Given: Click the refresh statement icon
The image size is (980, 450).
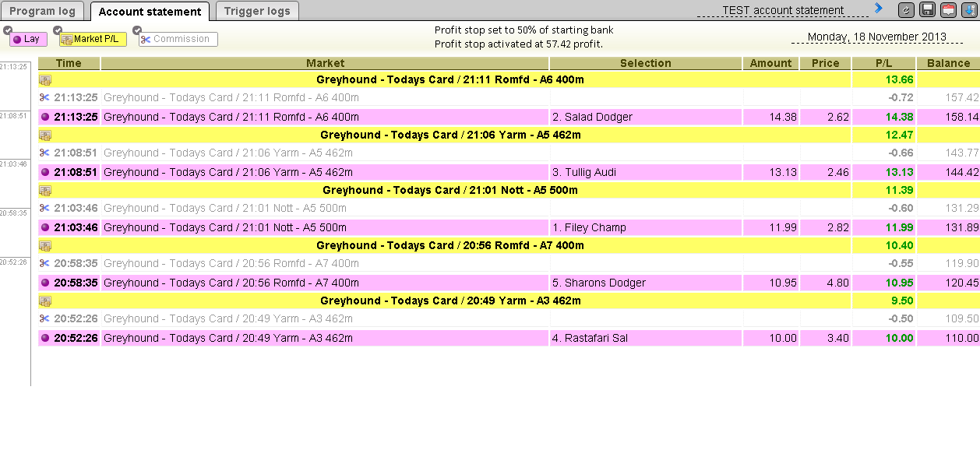Looking at the screenshot, I should point(906,10).
